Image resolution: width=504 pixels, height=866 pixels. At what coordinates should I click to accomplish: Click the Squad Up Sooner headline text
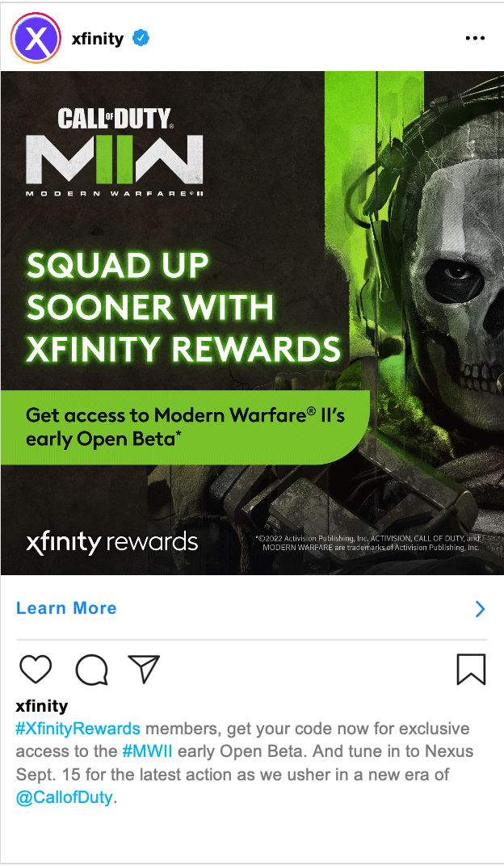183,307
